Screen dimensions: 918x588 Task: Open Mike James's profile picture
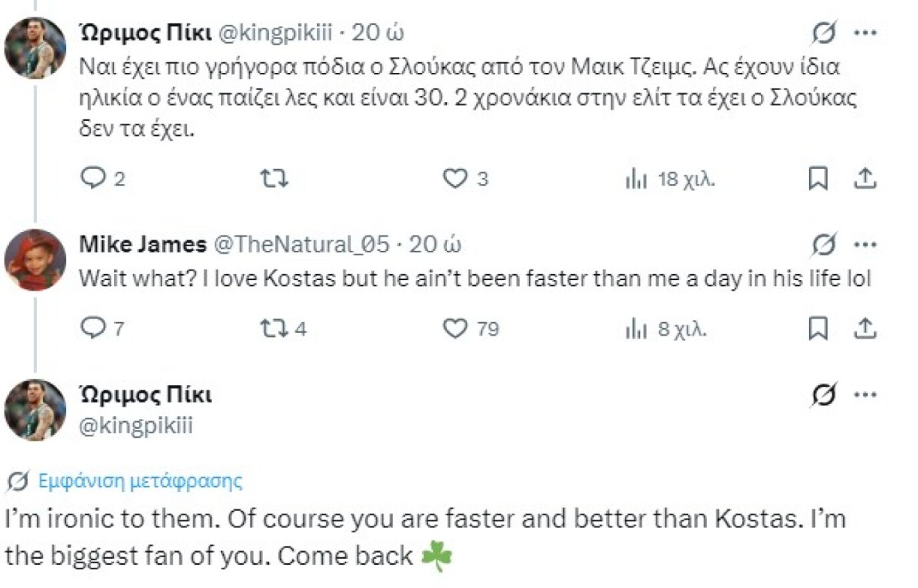click(x=35, y=260)
